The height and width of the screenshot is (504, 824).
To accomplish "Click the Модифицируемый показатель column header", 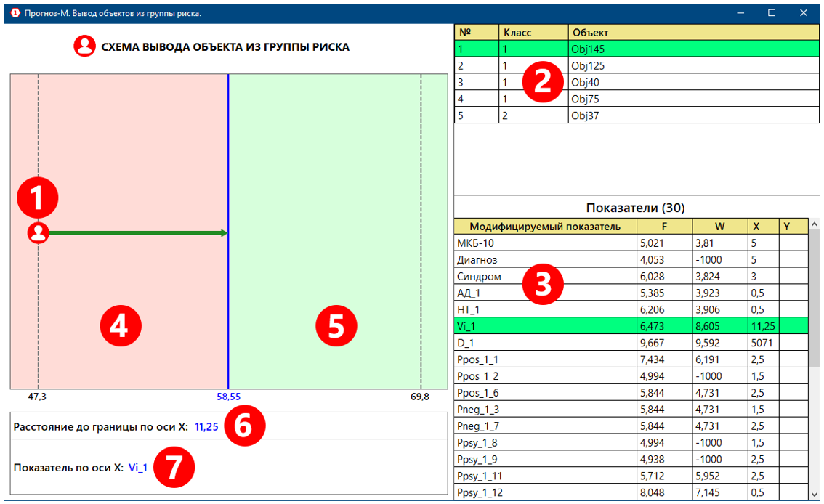I will point(545,227).
